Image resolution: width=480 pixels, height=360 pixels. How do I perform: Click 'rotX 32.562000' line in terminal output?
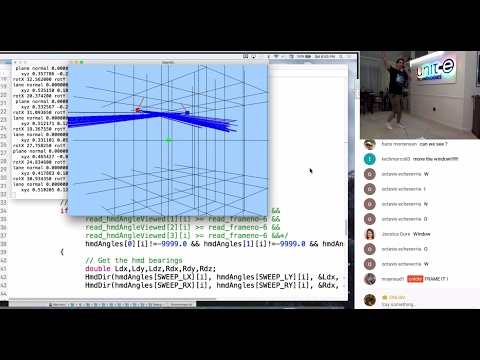point(40,79)
